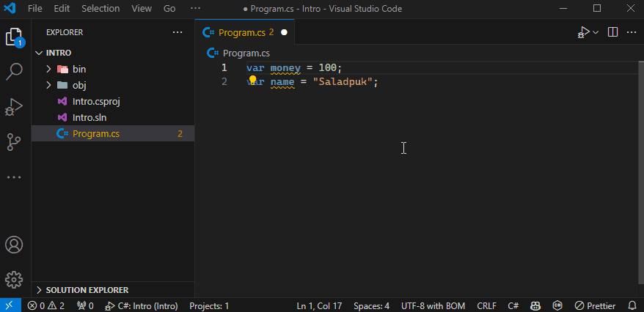Click the editor vertical scrollbar
The height and width of the screenshot is (312, 644).
pyautogui.click(x=641, y=172)
